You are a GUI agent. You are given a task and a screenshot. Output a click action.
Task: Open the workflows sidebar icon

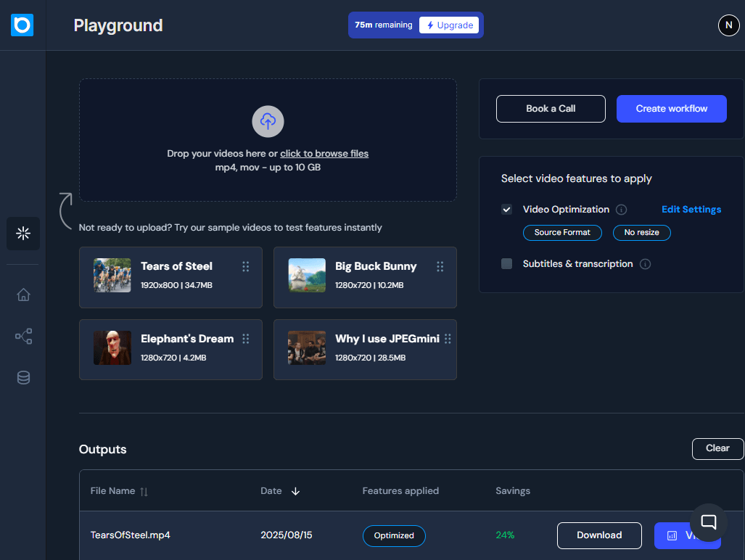23,337
